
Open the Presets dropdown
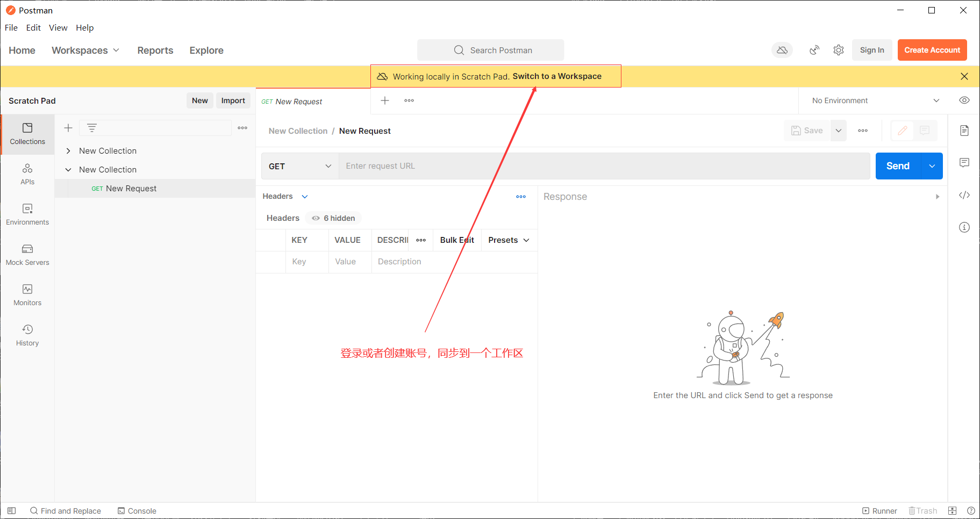point(509,240)
